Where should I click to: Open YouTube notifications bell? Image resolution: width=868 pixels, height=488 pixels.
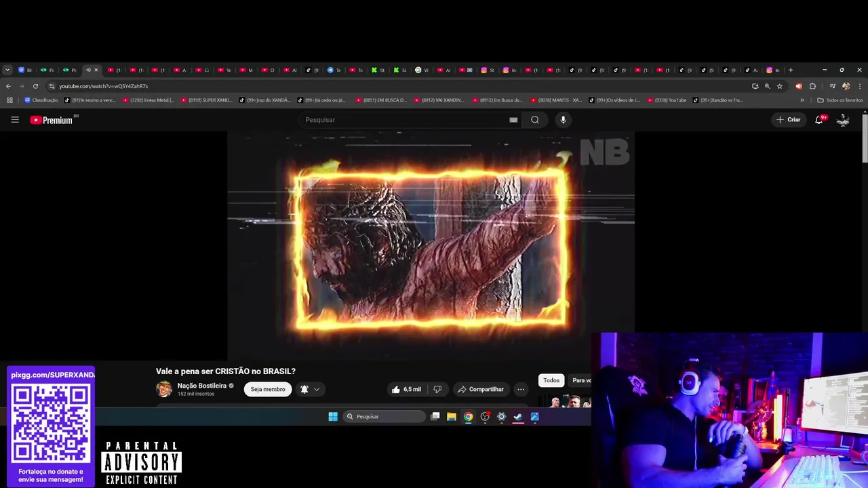(819, 120)
